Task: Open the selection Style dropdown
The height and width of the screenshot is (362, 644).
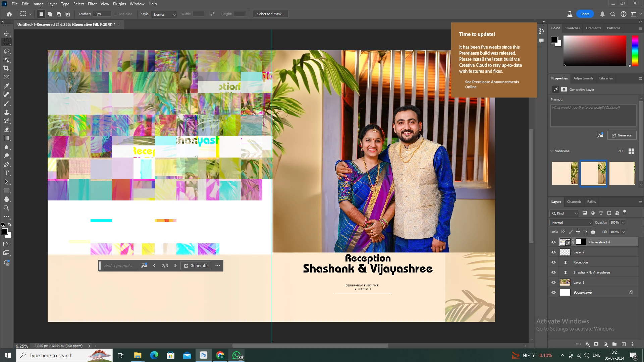Action: (x=164, y=14)
